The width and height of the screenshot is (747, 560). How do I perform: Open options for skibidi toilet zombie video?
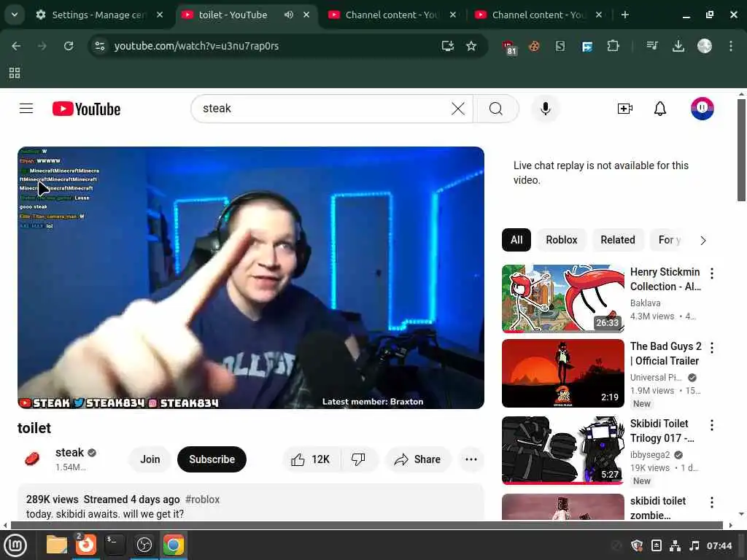712,502
